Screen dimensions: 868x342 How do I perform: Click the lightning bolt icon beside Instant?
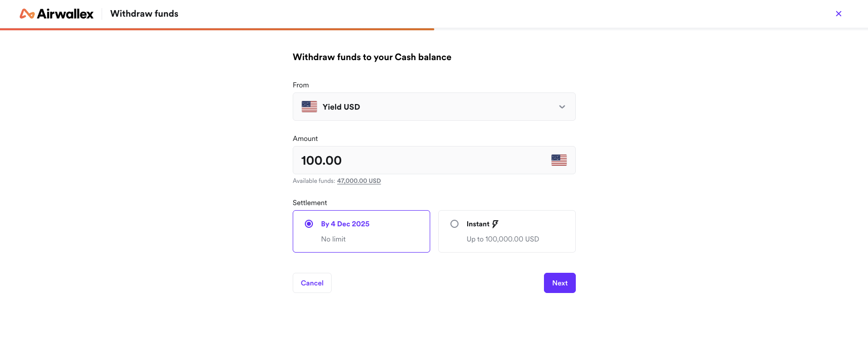[x=495, y=224]
